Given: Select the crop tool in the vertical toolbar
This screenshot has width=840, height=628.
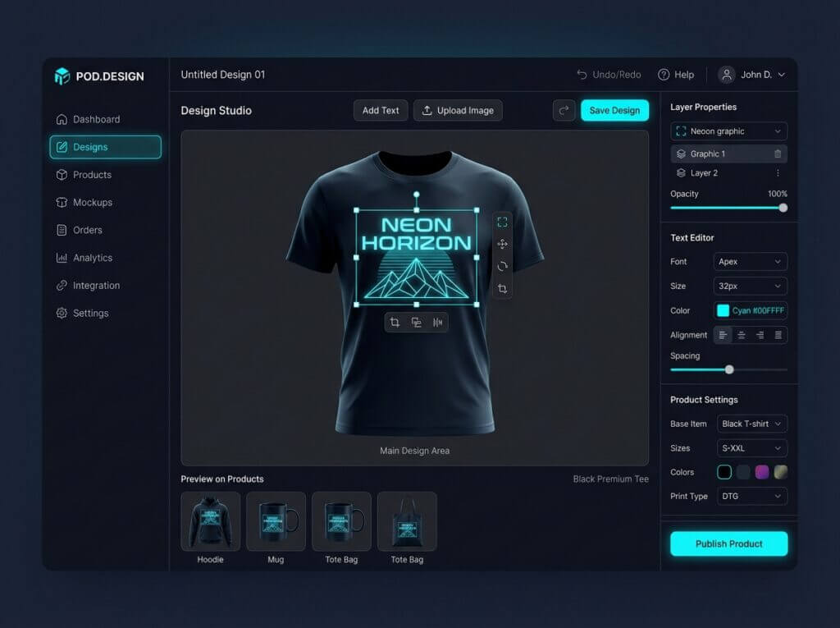Looking at the screenshot, I should tap(503, 288).
